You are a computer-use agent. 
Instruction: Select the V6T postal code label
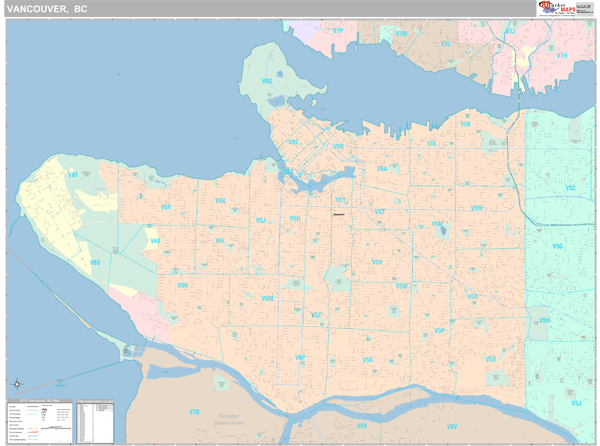(x=72, y=175)
